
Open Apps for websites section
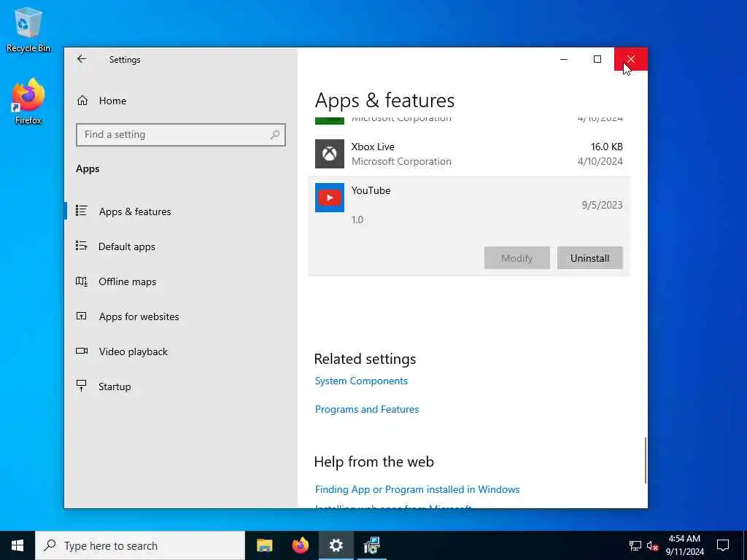139,316
